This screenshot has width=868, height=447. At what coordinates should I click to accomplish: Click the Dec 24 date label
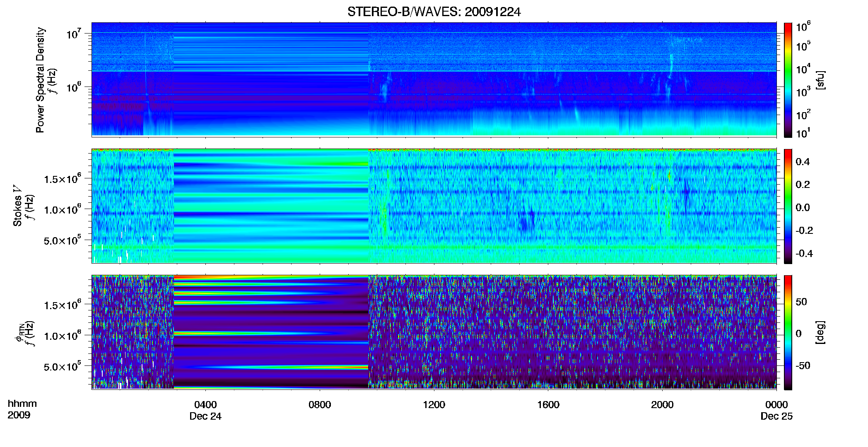pyautogui.click(x=205, y=416)
